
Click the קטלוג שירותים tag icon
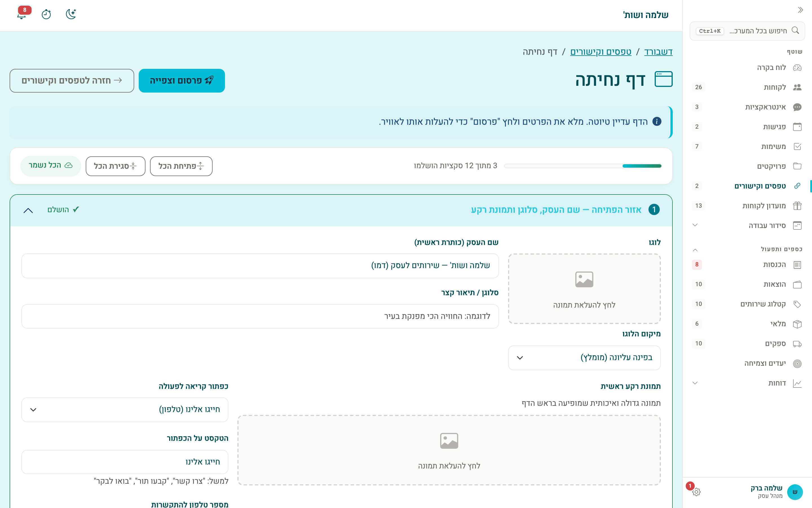coord(797,304)
